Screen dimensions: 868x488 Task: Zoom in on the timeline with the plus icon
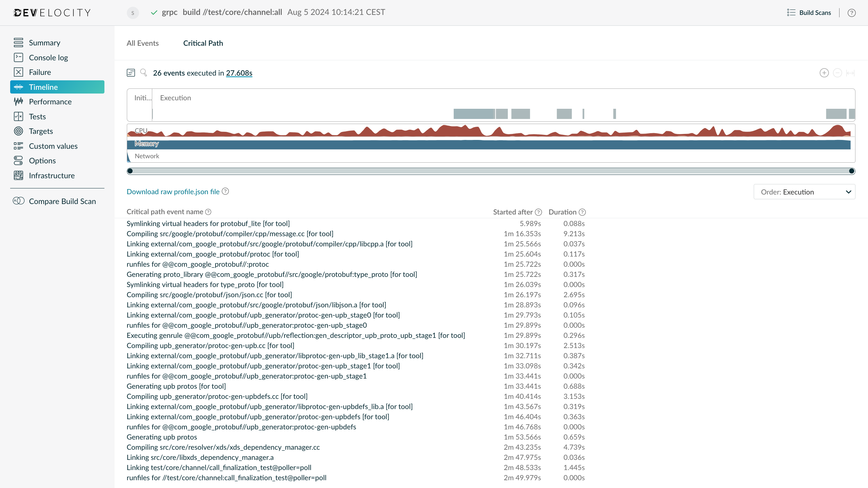coord(824,73)
